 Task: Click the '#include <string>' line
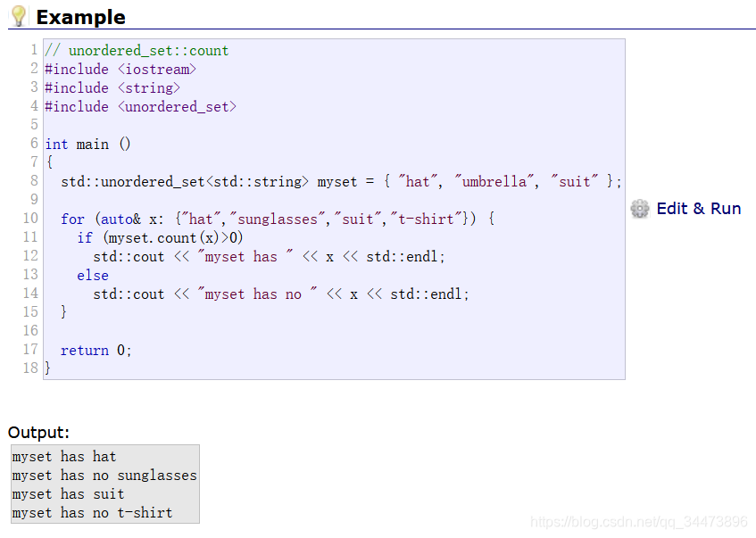112,88
